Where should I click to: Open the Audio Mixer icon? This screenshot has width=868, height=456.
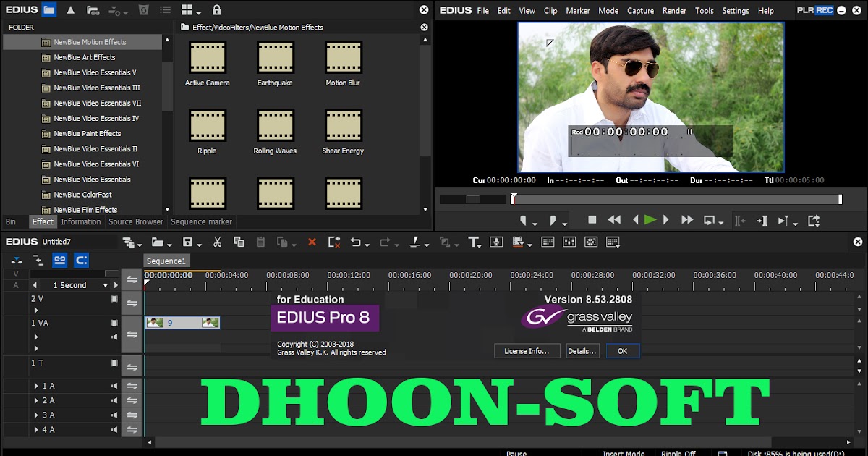pyautogui.click(x=569, y=242)
